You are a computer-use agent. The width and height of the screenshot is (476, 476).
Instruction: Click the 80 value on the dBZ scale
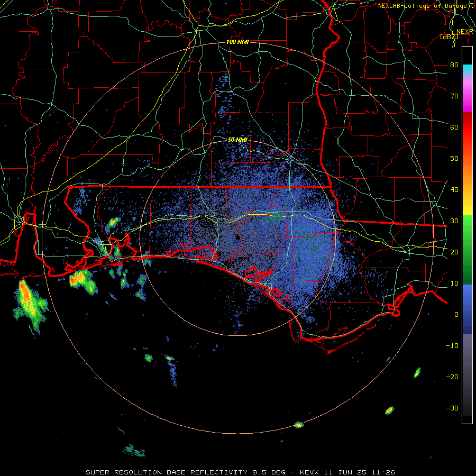coord(454,65)
